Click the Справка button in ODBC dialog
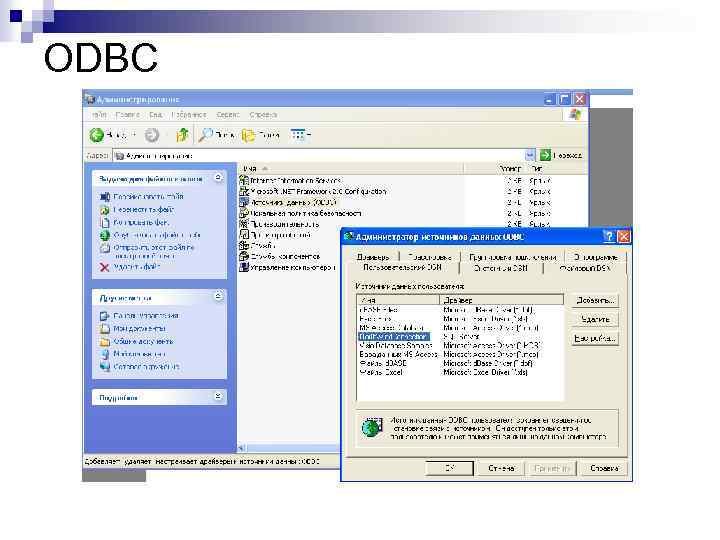Image resolution: width=720 pixels, height=540 pixels. tap(604, 468)
